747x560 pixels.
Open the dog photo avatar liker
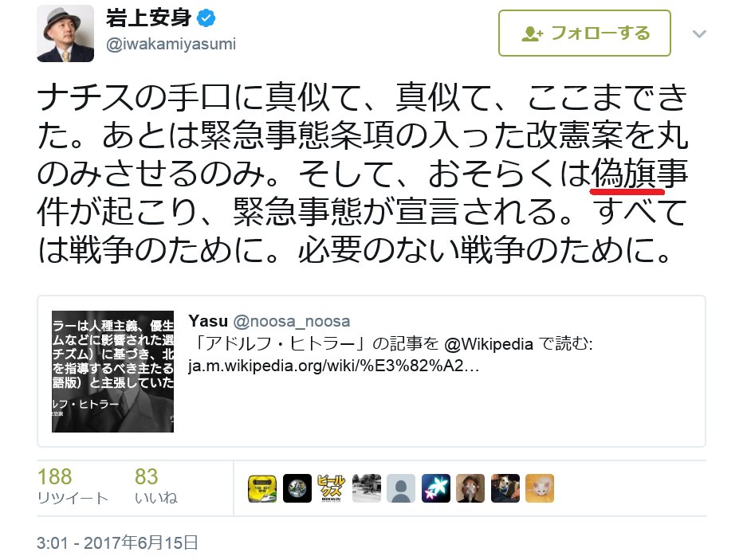(505, 488)
